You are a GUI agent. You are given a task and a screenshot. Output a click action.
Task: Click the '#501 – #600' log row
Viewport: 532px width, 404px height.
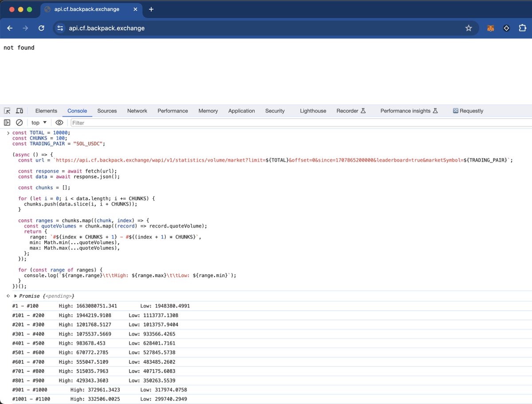[266, 353]
